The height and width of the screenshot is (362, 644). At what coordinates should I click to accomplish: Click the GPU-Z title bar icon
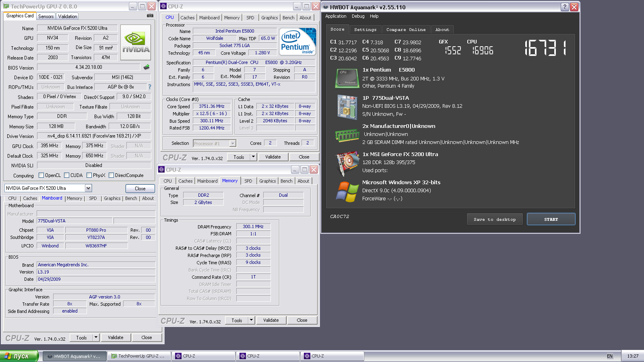click(x=6, y=6)
